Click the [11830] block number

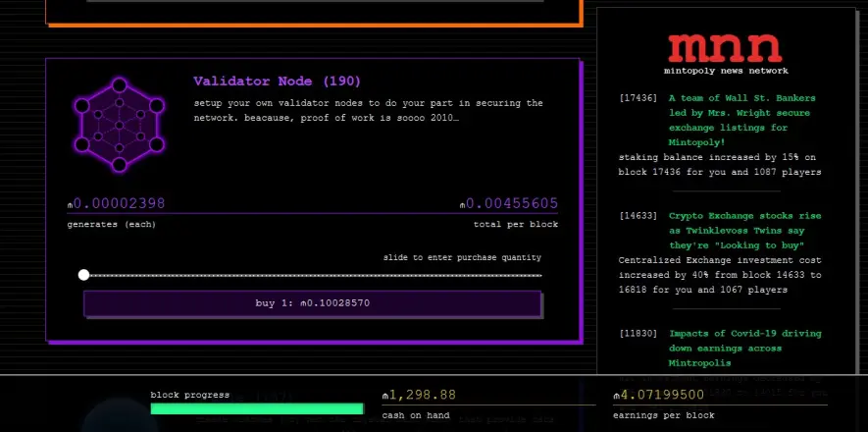click(638, 334)
